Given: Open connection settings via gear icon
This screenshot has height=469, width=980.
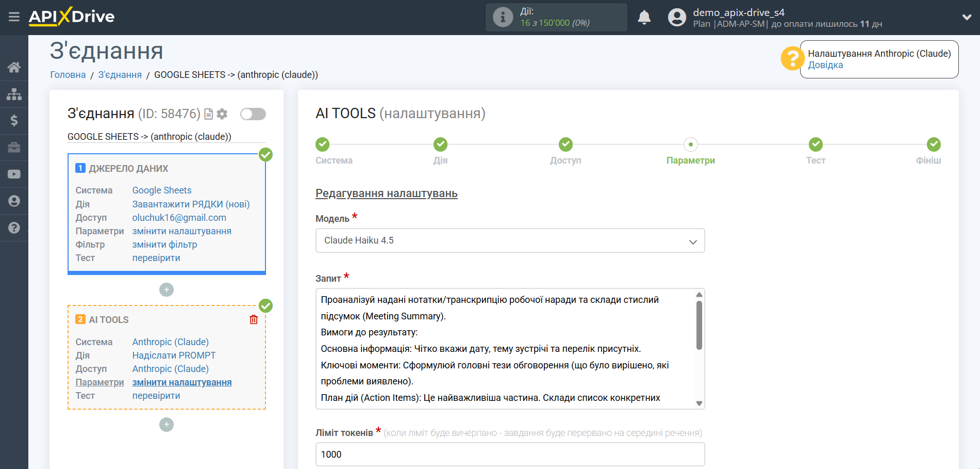Looking at the screenshot, I should pos(222,114).
